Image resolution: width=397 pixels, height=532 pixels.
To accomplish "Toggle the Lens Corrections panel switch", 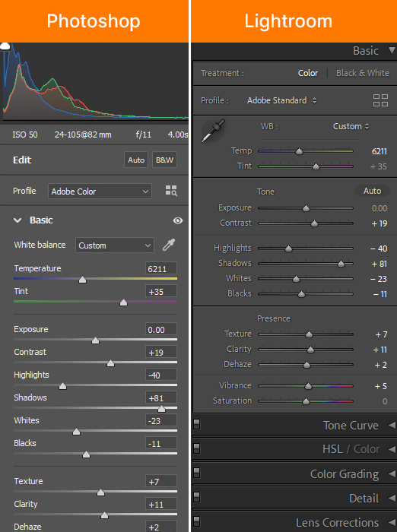I will click(197, 521).
